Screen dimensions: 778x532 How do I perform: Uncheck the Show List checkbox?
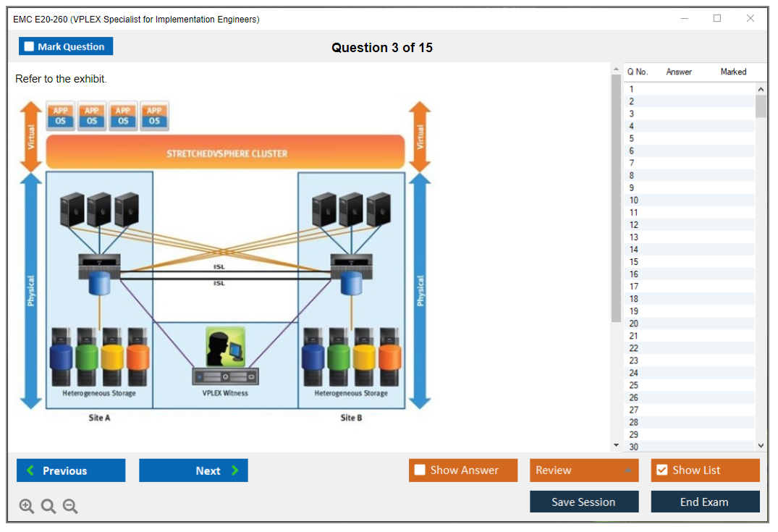click(661, 470)
